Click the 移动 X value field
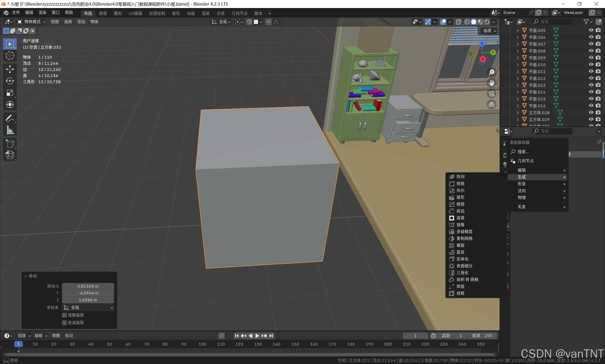605x364 pixels. [88, 286]
